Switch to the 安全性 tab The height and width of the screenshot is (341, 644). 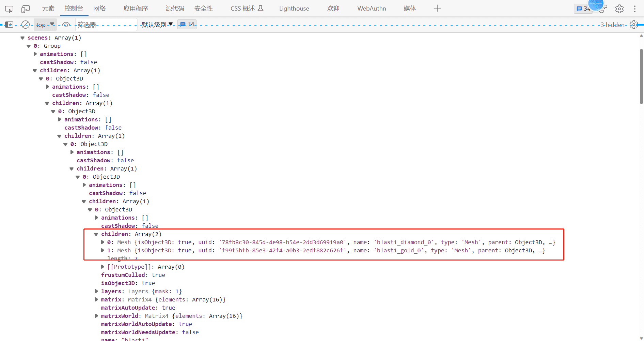click(204, 9)
